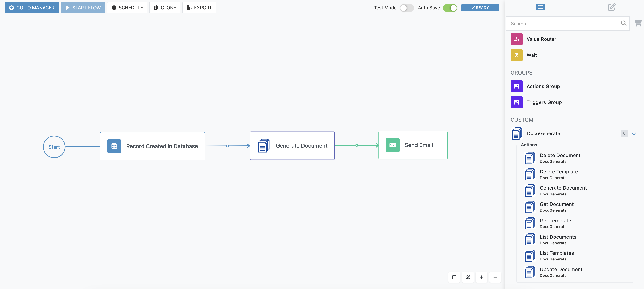644x289 pixels.
Task: Clone this flow
Action: 165,7
